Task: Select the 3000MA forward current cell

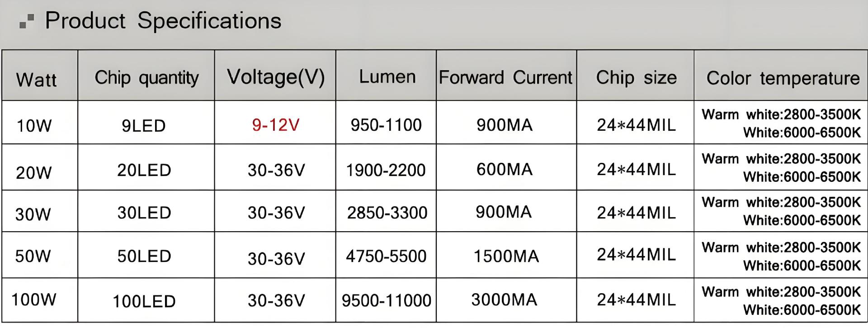Action: point(504,299)
